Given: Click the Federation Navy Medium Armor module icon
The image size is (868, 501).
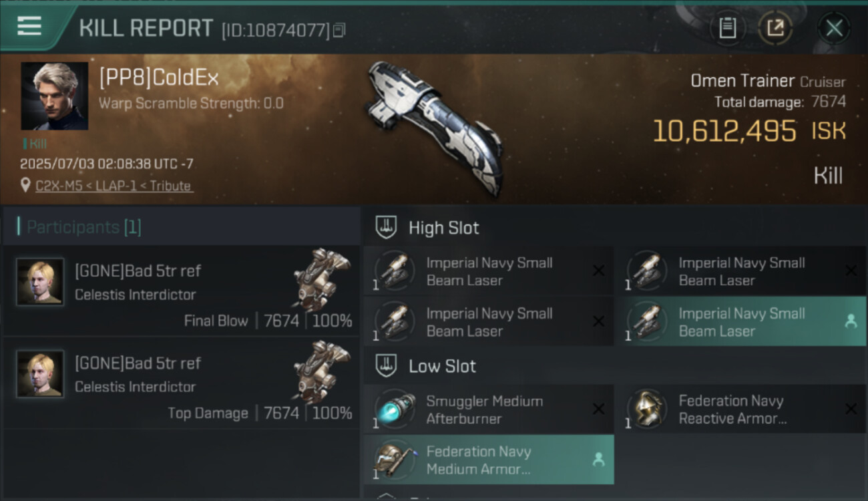Looking at the screenshot, I should (394, 460).
